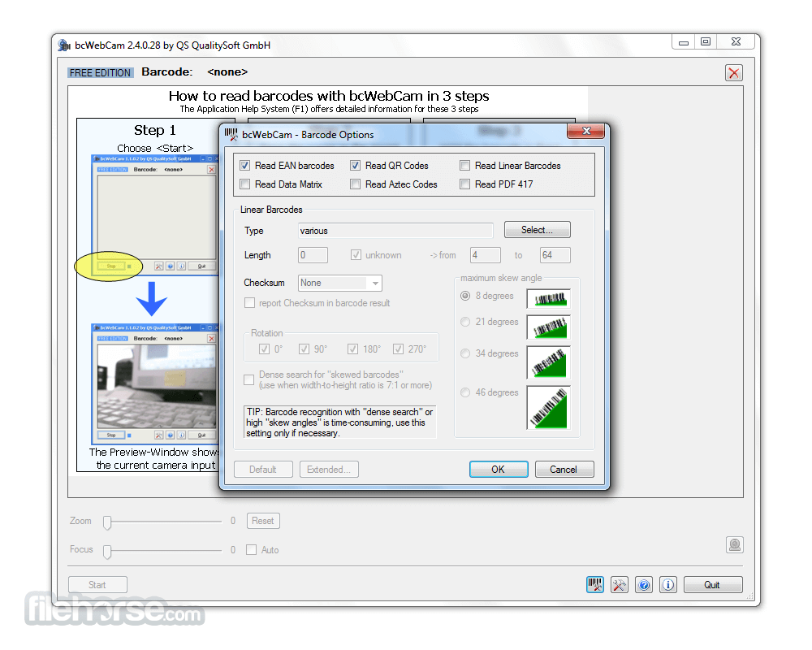Enable Read PDF 417 checkbox
This screenshot has height=650, width=812.
point(465,184)
